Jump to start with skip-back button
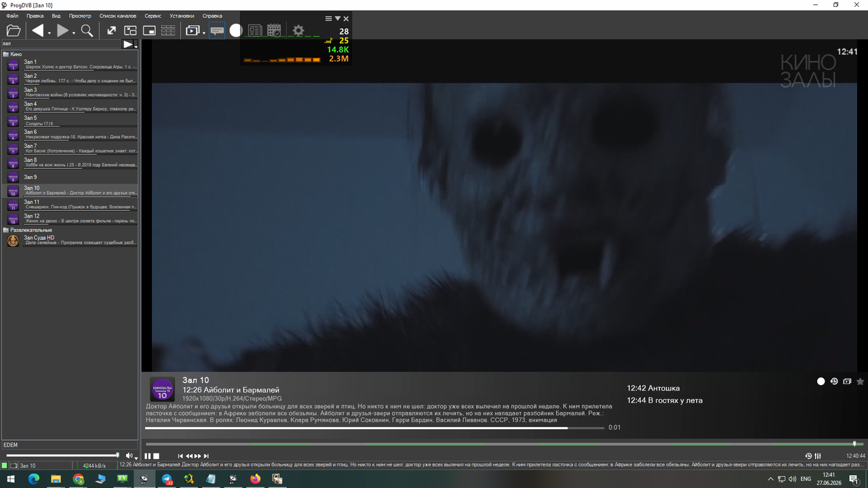The image size is (868, 488). click(x=180, y=456)
